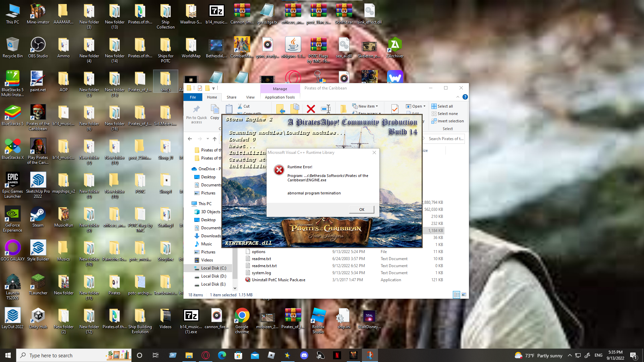The image size is (644, 362).
Task: Switch to details view toggle in Explorer
Action: pos(457,295)
